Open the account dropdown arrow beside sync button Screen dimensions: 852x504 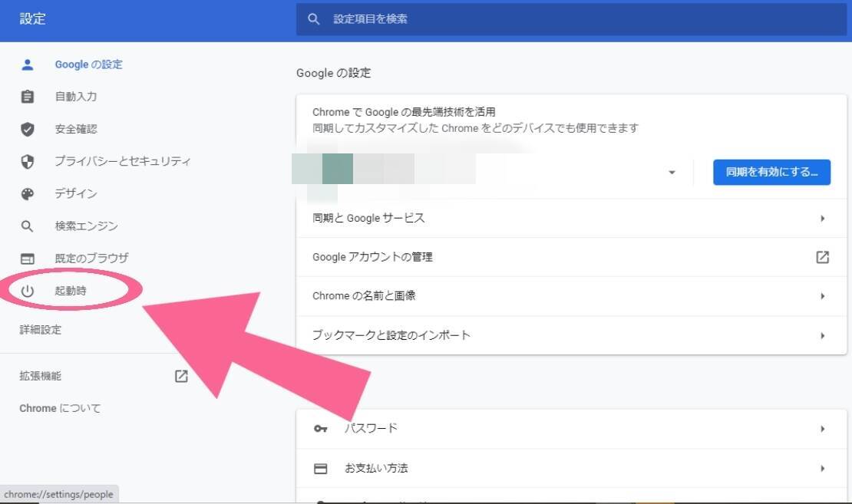pyautogui.click(x=672, y=173)
